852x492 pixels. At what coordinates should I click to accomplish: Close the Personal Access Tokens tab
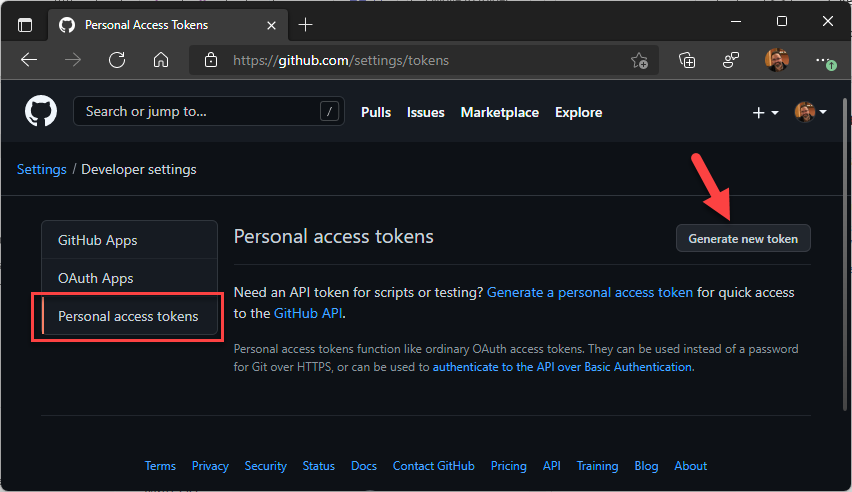(x=271, y=25)
